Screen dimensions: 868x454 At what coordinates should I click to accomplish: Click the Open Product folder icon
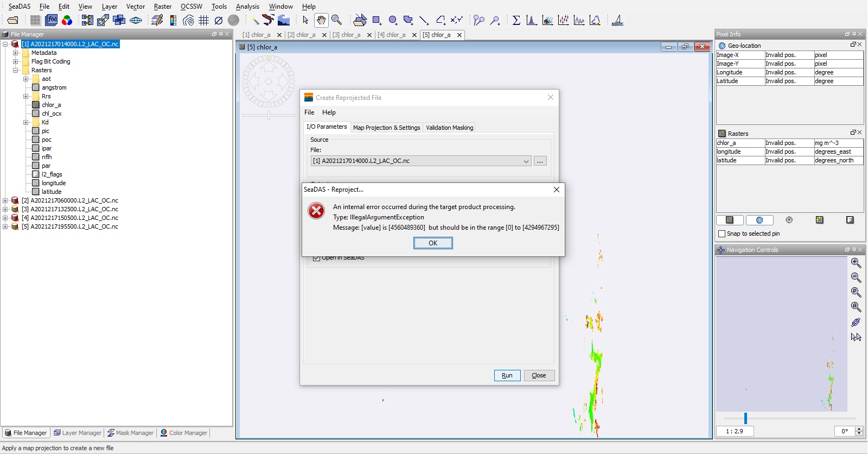click(13, 21)
